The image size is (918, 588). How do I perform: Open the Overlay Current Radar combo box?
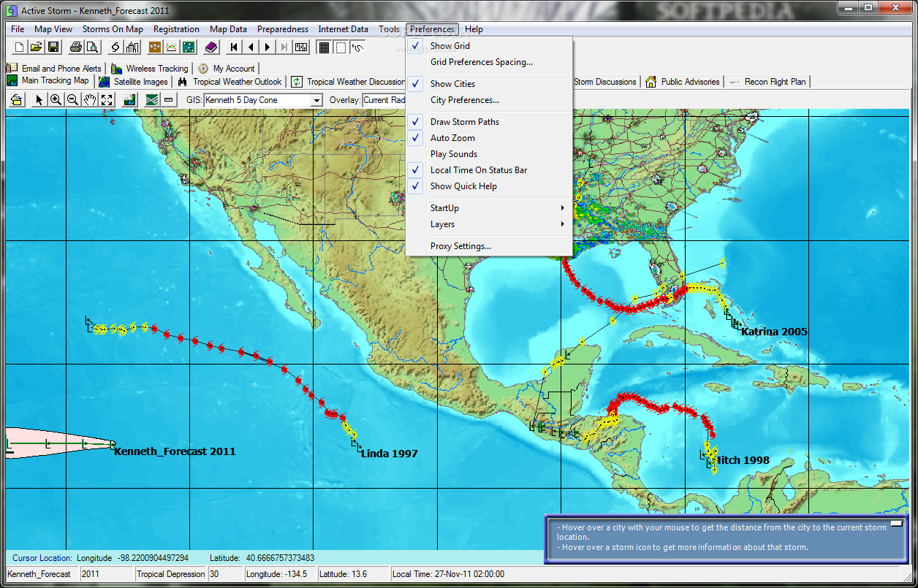[384, 100]
